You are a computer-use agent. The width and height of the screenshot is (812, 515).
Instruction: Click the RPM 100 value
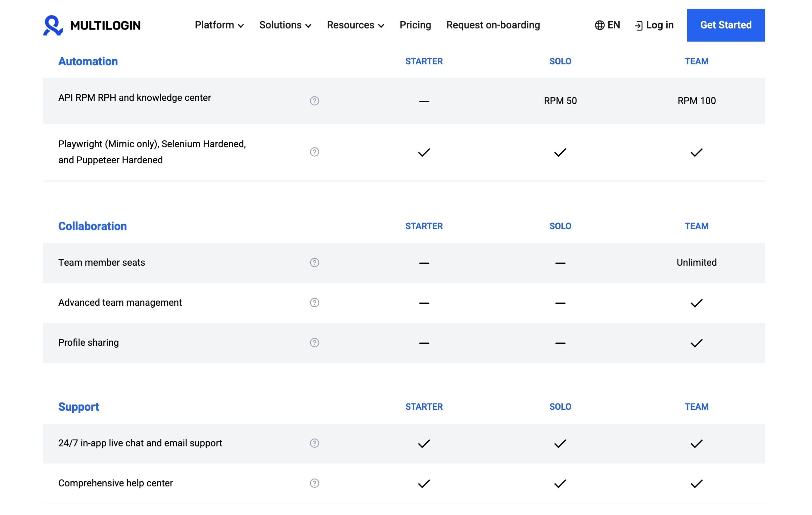[696, 101]
